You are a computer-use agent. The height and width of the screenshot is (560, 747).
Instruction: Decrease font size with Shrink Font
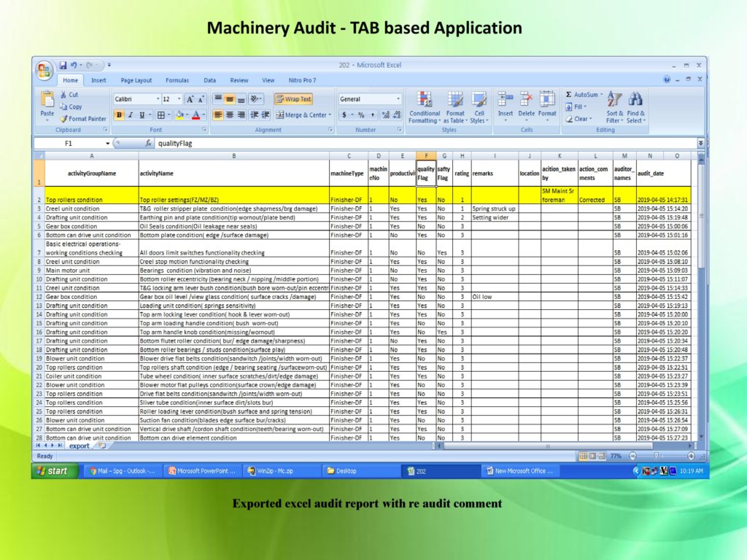pyautogui.click(x=201, y=99)
